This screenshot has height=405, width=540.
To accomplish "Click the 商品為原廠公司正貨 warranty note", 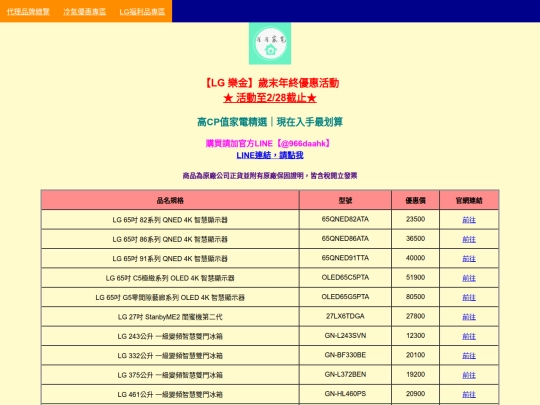I will pyautogui.click(x=270, y=176).
